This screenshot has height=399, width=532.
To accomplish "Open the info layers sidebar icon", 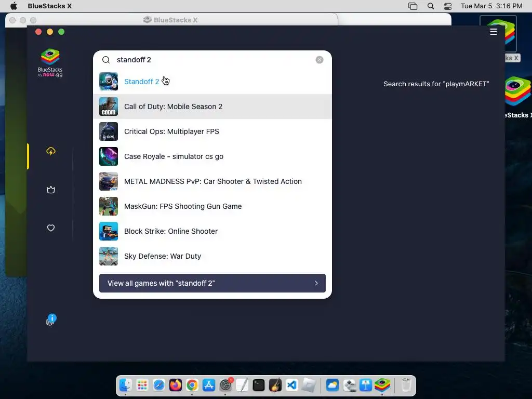I will pyautogui.click(x=51, y=320).
